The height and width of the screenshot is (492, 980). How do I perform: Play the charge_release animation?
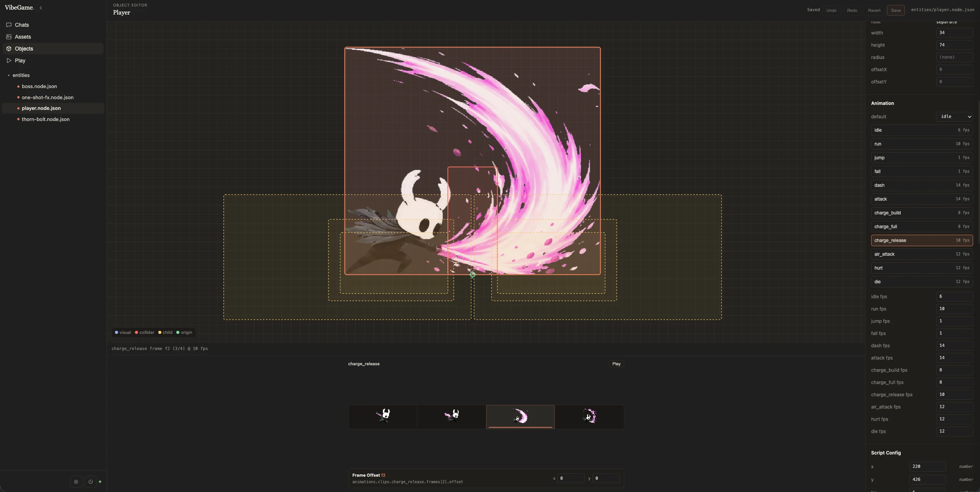coord(616,364)
